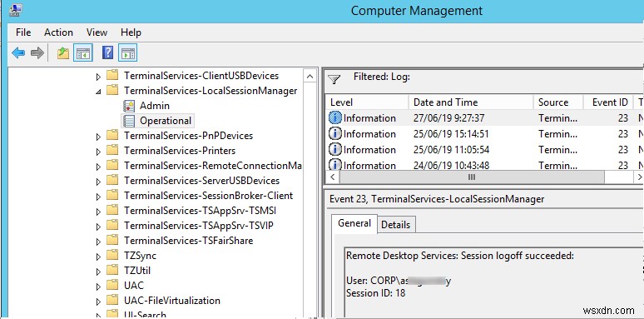Open the View menu
Screen dimensions: 644x319
(97, 32)
